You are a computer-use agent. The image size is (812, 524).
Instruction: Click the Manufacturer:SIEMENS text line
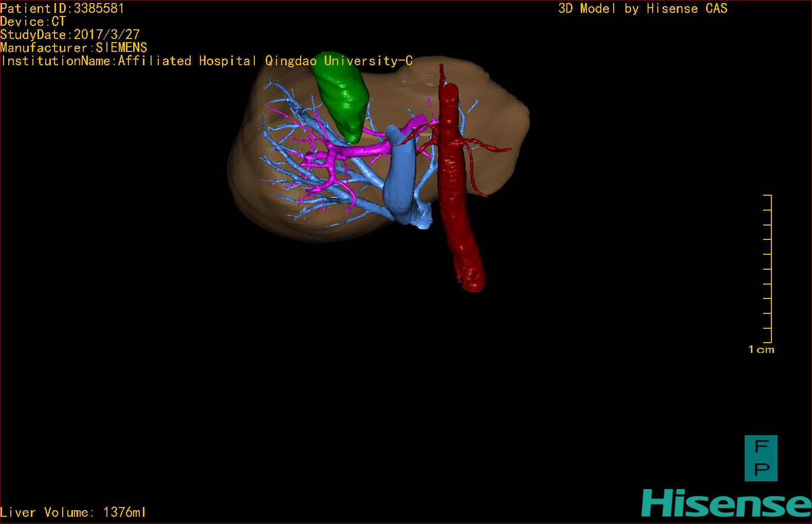(73, 48)
